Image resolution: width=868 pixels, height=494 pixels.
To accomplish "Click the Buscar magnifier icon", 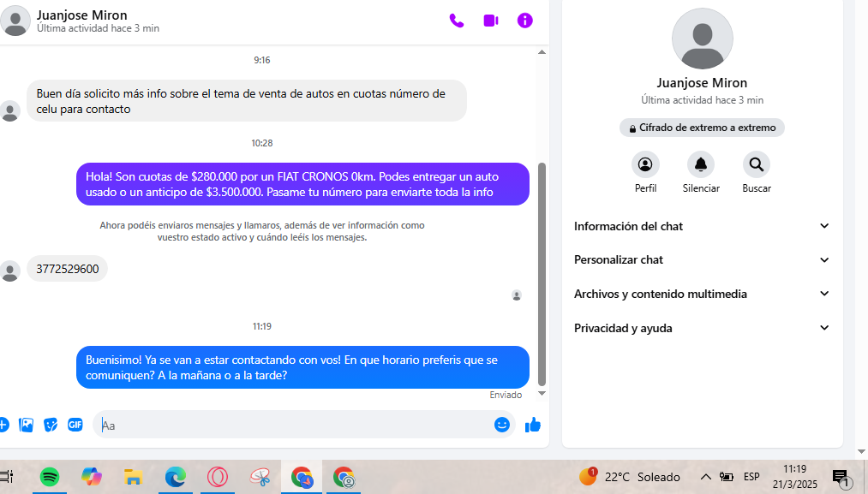I will pyautogui.click(x=756, y=164).
